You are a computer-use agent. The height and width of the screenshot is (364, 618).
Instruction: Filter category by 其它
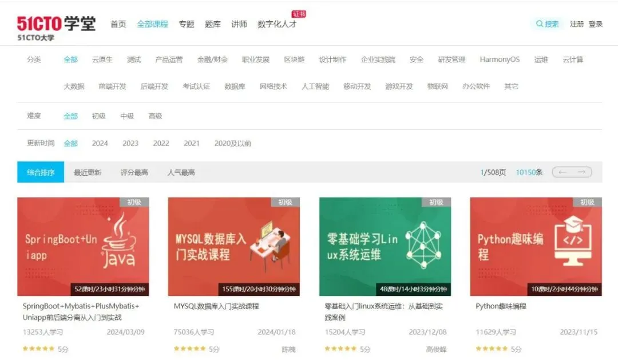pos(511,86)
